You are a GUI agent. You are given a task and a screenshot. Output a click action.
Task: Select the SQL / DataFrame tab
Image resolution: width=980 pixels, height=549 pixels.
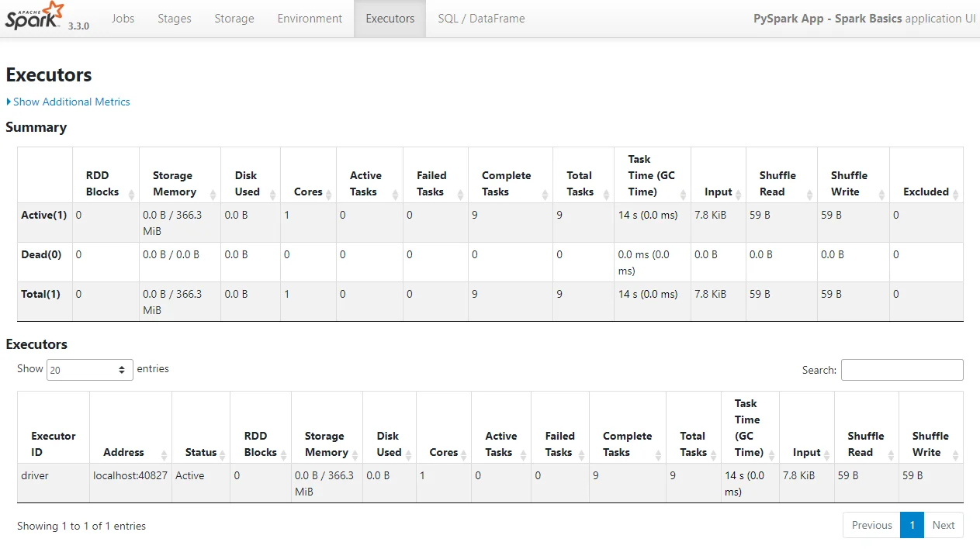coord(481,19)
